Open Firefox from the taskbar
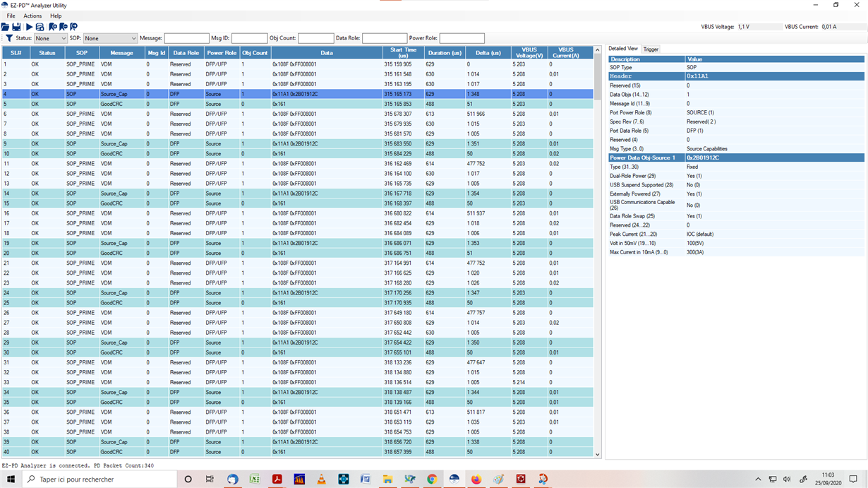This screenshot has width=868, height=488. point(476,479)
